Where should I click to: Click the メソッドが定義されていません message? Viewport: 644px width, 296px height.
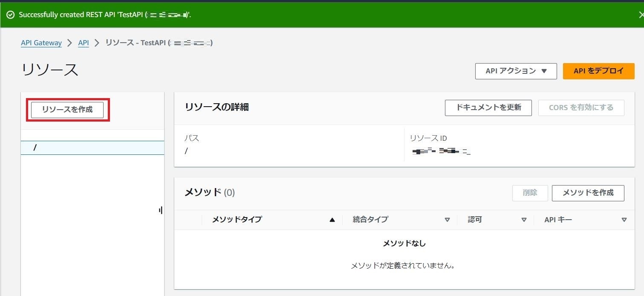coord(403,266)
